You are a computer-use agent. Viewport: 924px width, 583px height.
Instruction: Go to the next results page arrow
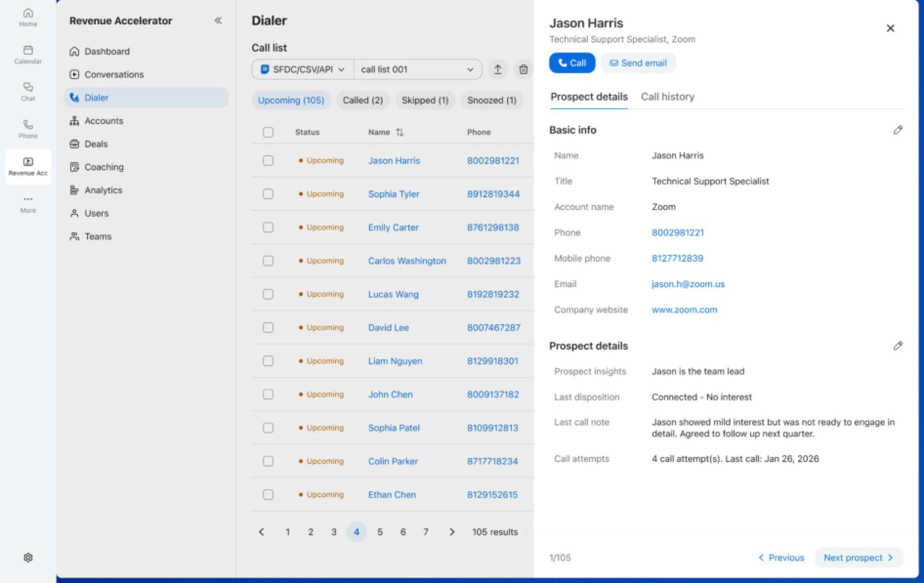coord(451,532)
